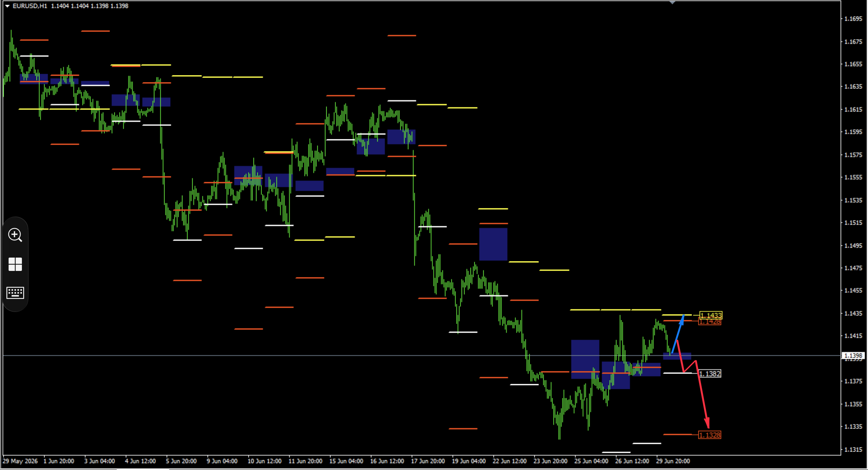Viewport: 868px width, 470px height.
Task: Select the 1.1428 orange price label
Action: click(710, 322)
